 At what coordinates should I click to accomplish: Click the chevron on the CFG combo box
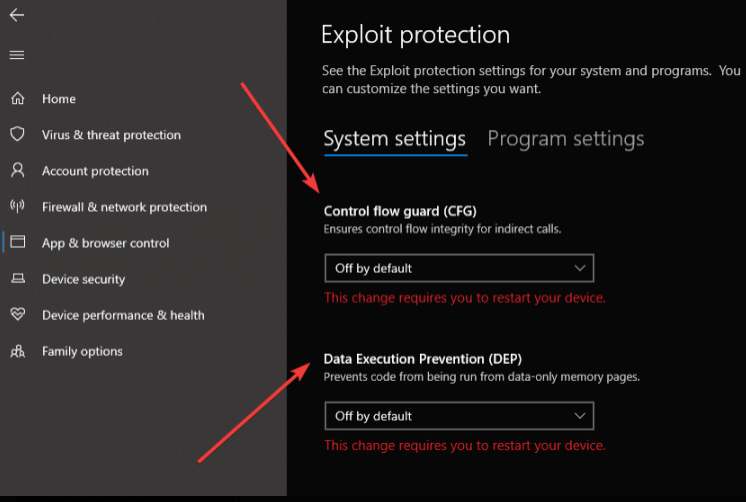coord(579,268)
